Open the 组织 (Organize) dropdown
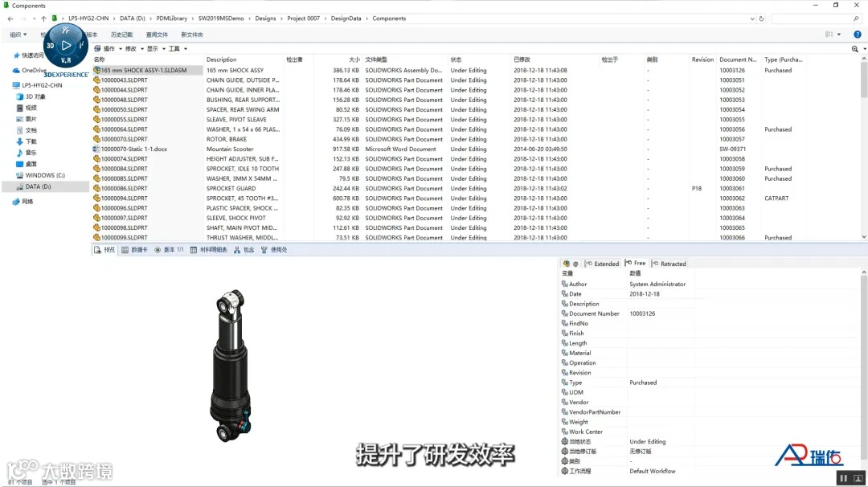The height and width of the screenshot is (487, 868). click(18, 35)
